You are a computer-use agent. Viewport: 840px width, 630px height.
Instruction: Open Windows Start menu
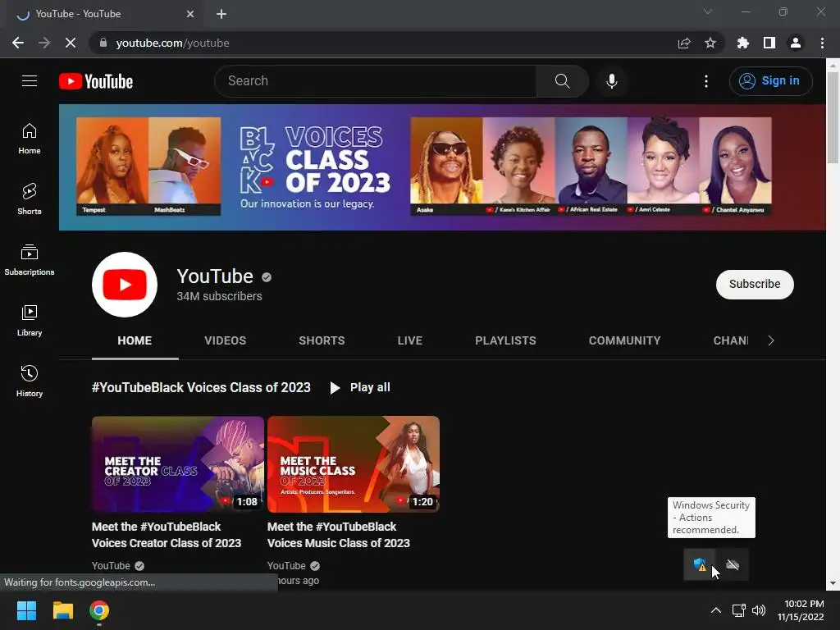point(26,610)
